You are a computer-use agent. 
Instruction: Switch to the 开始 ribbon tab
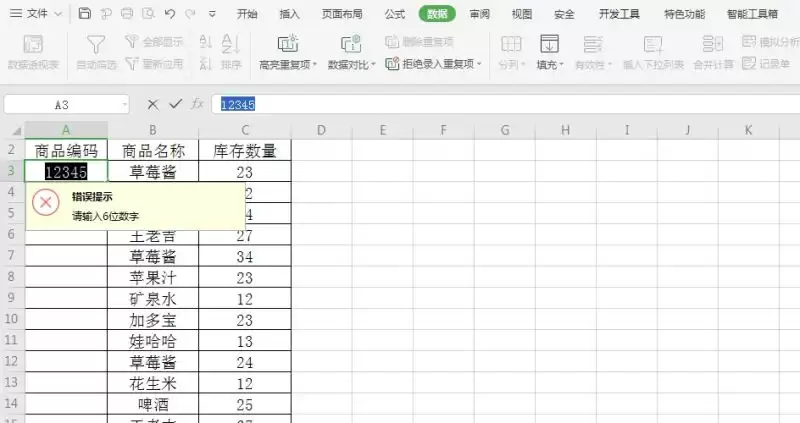247,14
